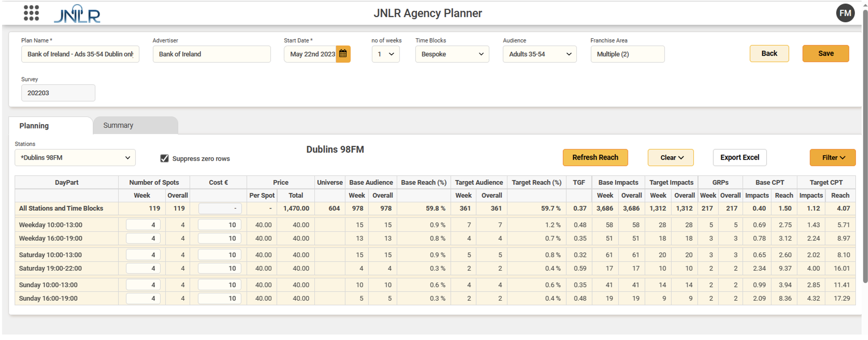Screen dimensions: 868x340
Task: Click the Cost € column header
Action: 218,182
